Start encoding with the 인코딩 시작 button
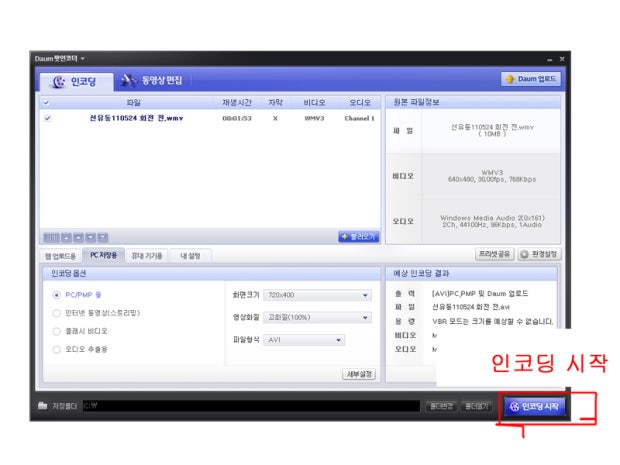The width and height of the screenshot is (620, 465). [x=534, y=406]
